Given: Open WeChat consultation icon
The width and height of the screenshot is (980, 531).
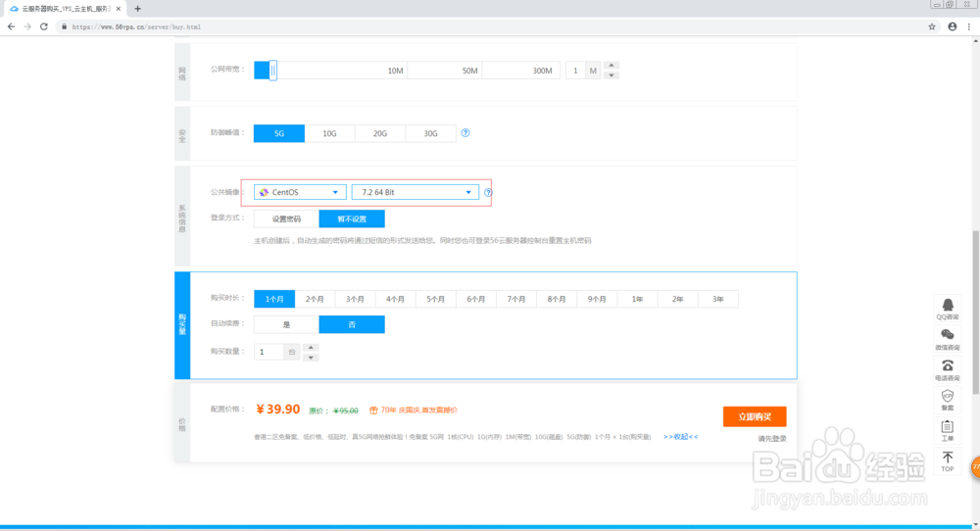Looking at the screenshot, I should click(x=948, y=335).
